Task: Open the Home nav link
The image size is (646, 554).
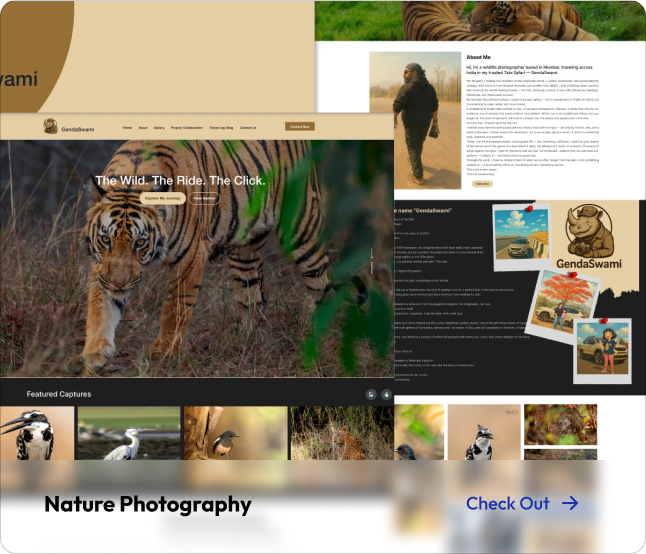Action: pyautogui.click(x=127, y=128)
